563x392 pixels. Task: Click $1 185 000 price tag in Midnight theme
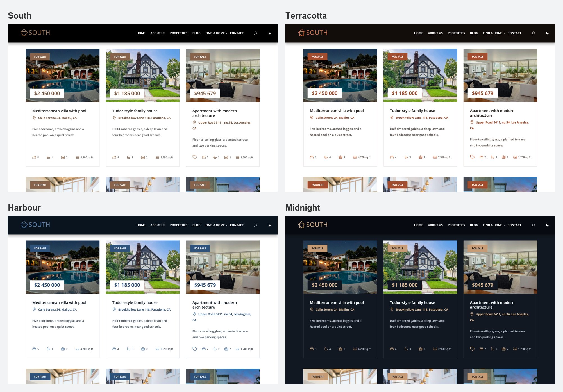(x=405, y=285)
